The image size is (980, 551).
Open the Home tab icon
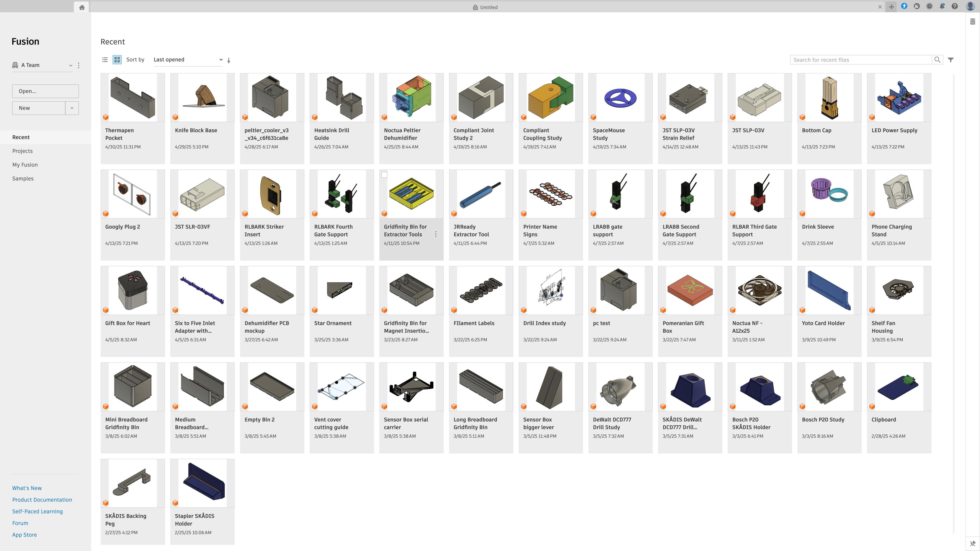tap(82, 7)
